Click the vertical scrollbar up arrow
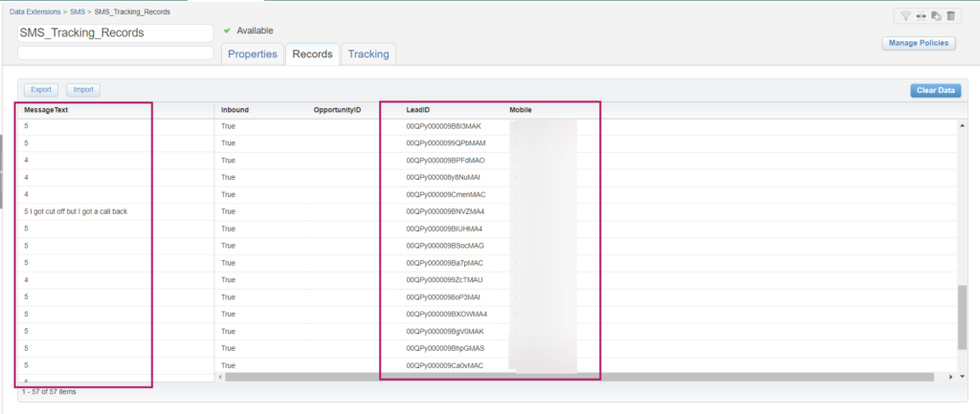980x414 pixels. point(962,125)
